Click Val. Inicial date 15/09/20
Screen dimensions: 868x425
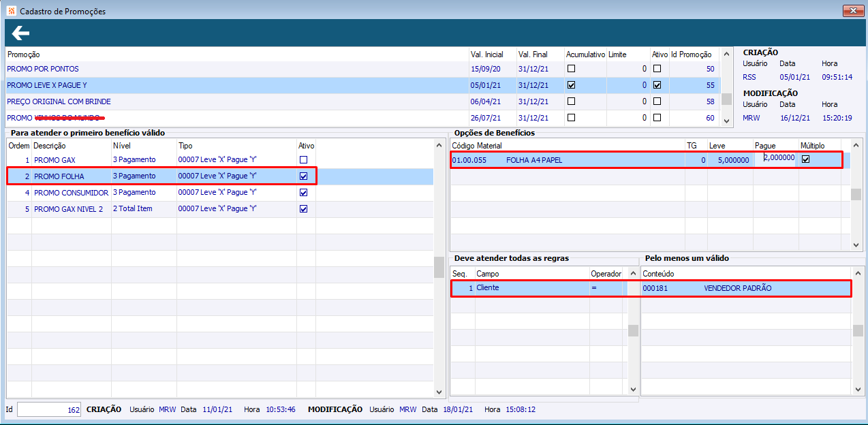point(485,69)
